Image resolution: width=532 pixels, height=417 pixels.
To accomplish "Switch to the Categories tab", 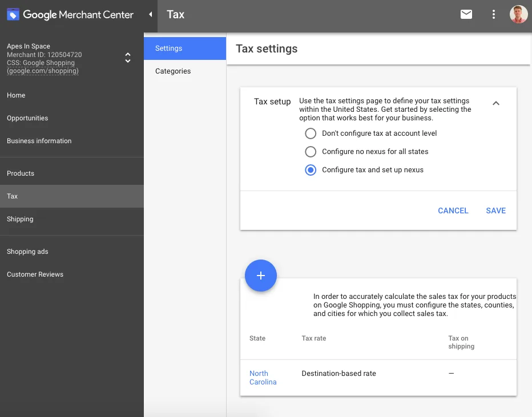I will [173, 71].
